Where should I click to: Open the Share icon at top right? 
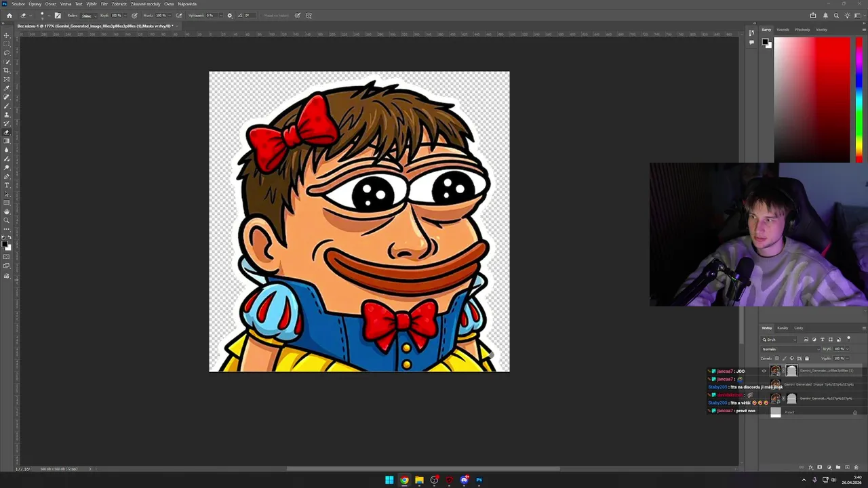(x=813, y=15)
